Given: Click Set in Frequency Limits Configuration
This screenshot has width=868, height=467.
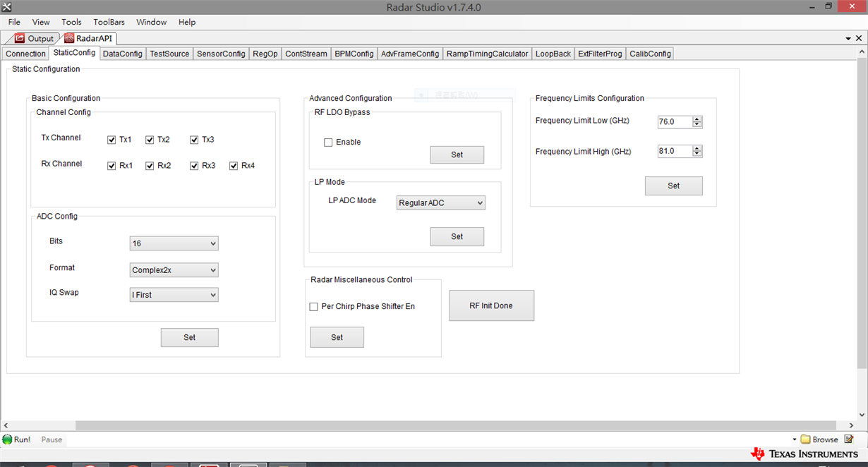Looking at the screenshot, I should coord(674,186).
